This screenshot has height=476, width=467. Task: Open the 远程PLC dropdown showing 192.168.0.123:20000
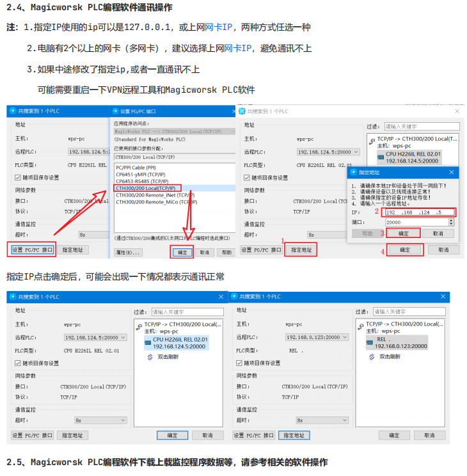pos(317,337)
